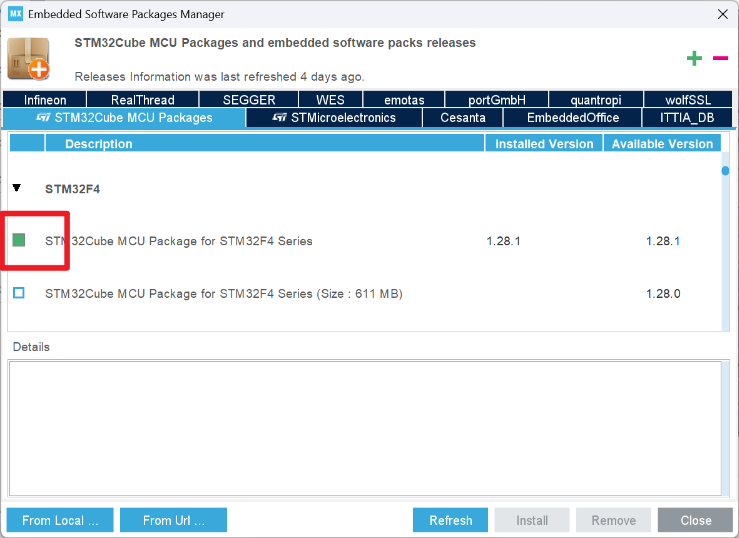Screen dimensions: 739x538
Task: Switch to the STMicroelectronics tab
Action: click(x=334, y=118)
